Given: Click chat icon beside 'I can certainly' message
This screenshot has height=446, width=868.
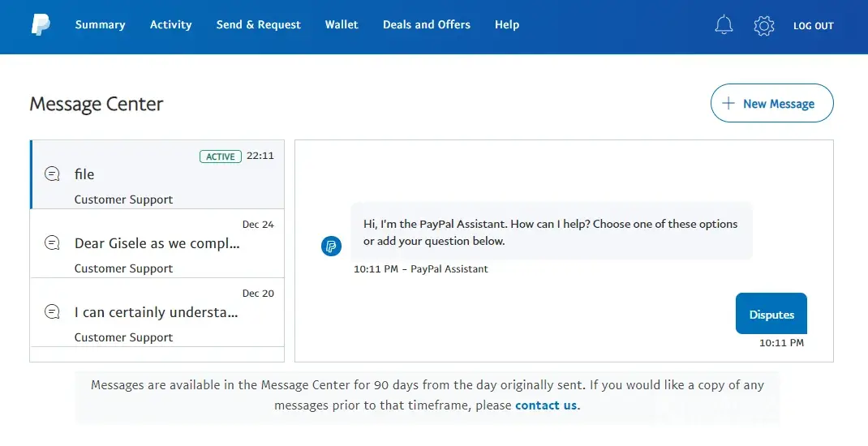Looking at the screenshot, I should click(x=53, y=312).
